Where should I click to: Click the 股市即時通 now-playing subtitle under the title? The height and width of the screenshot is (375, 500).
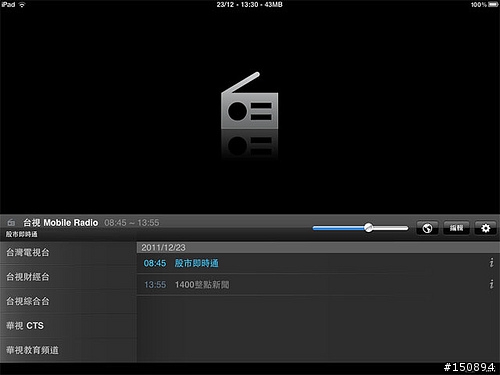click(x=22, y=234)
